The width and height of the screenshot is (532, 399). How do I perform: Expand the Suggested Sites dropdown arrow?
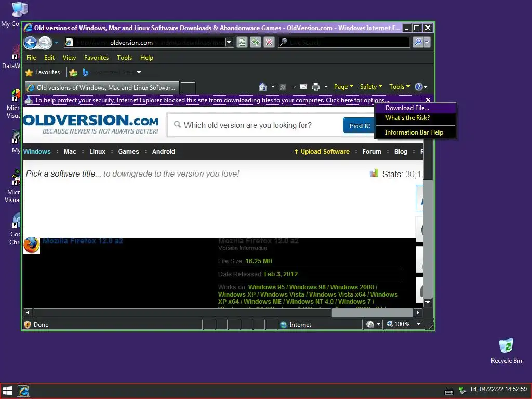coord(139,72)
